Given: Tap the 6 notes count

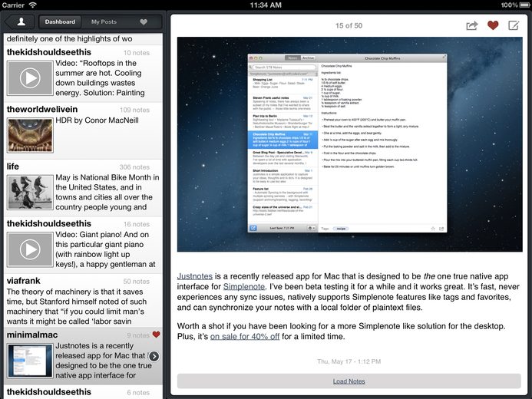Looking at the screenshot, I should tap(138, 393).
